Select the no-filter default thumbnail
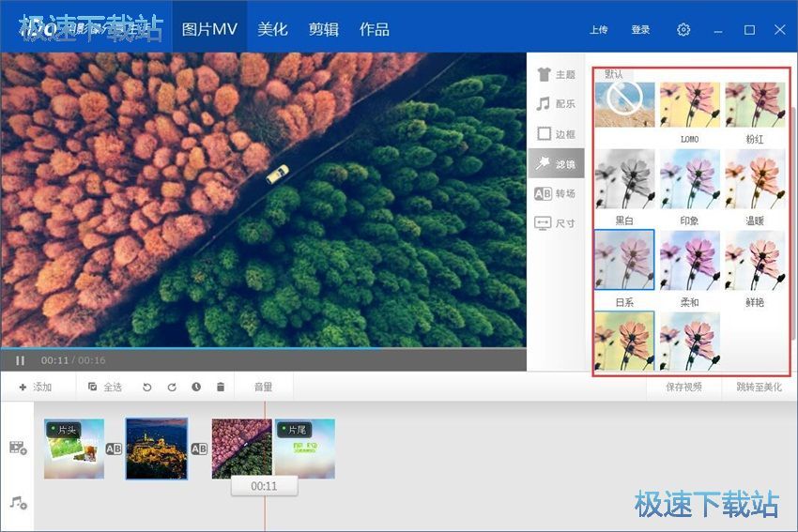The image size is (798, 532). pos(624,104)
